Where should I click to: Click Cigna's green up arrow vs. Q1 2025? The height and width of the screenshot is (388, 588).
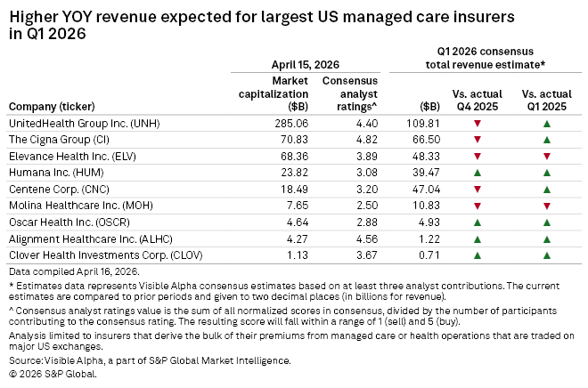pos(546,140)
